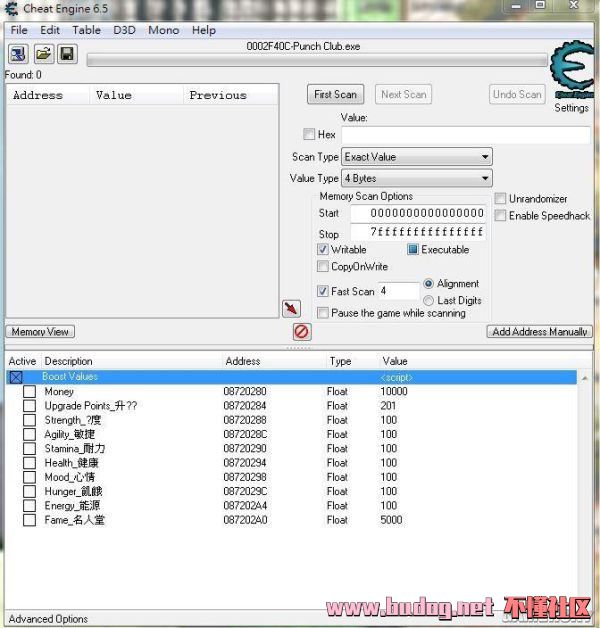Click the red clear list icon

point(302,332)
